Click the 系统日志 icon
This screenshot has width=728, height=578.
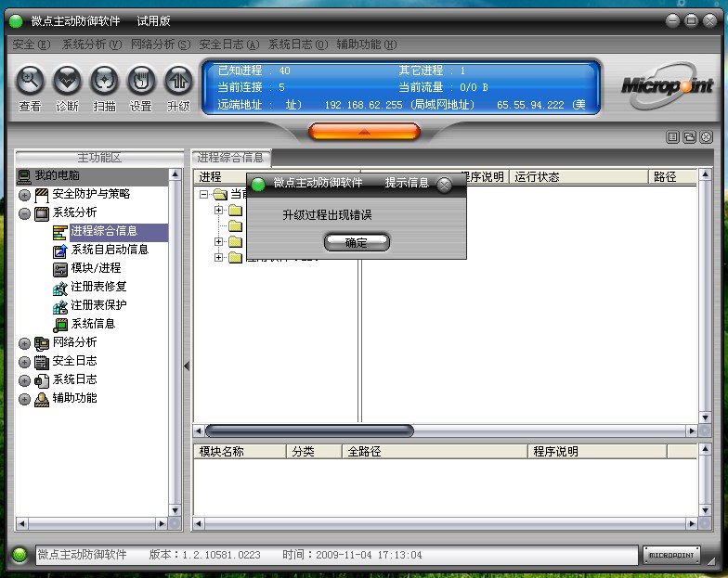click(x=42, y=380)
